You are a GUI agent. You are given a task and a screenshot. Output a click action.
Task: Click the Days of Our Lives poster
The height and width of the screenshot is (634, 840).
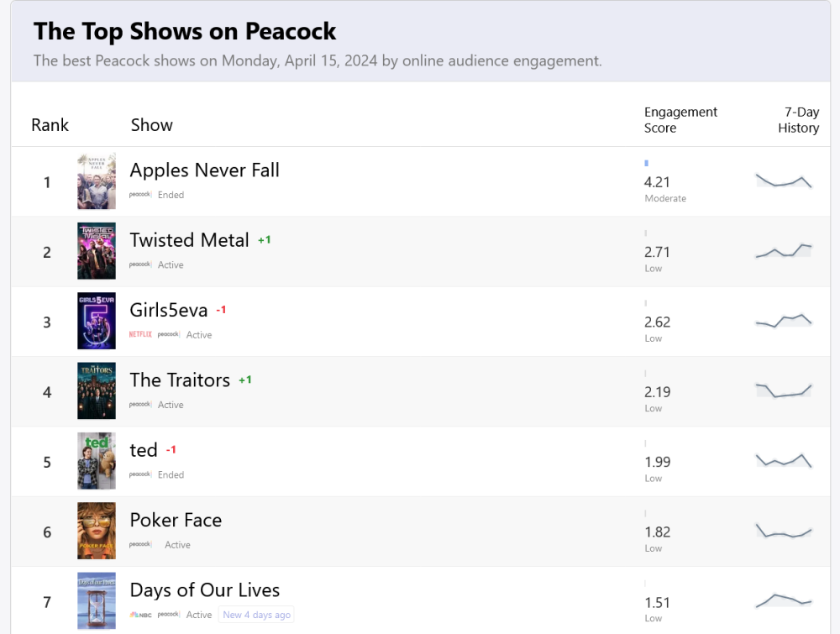97,600
